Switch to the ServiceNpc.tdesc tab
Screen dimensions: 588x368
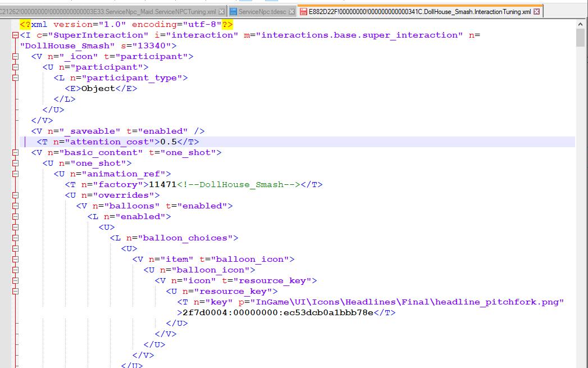262,11
